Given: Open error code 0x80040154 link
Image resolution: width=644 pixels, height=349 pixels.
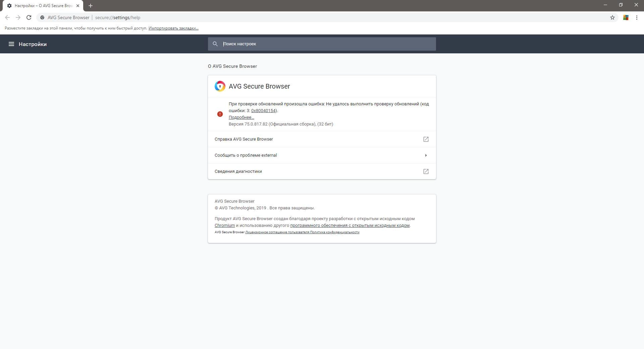Looking at the screenshot, I should click(x=263, y=111).
